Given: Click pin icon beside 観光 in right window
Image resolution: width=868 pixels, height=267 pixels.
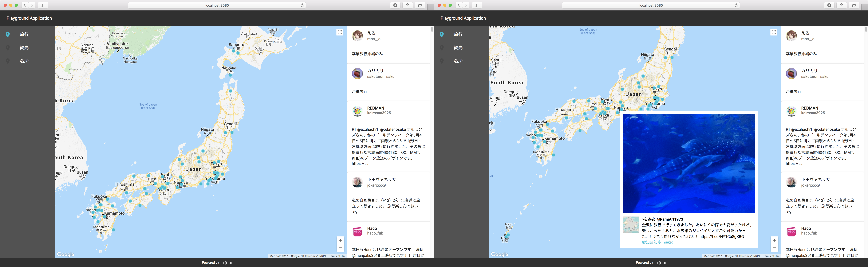Looking at the screenshot, I should [442, 48].
